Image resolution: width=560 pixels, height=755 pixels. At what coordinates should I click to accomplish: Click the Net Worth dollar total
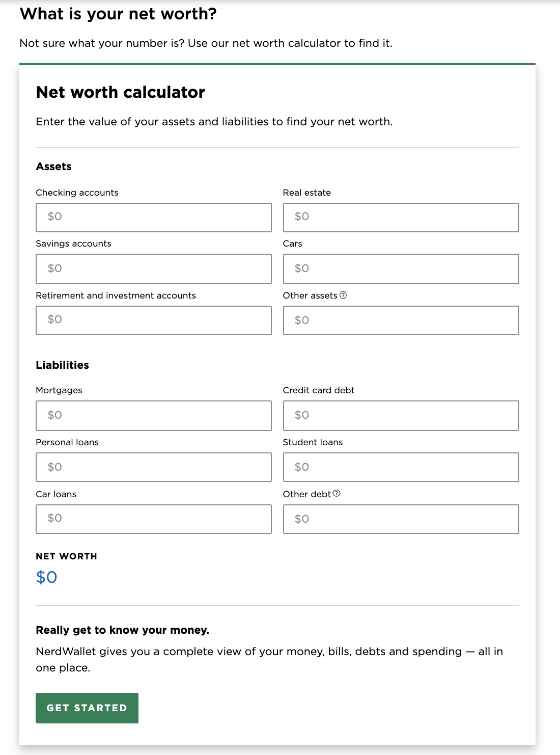46,577
